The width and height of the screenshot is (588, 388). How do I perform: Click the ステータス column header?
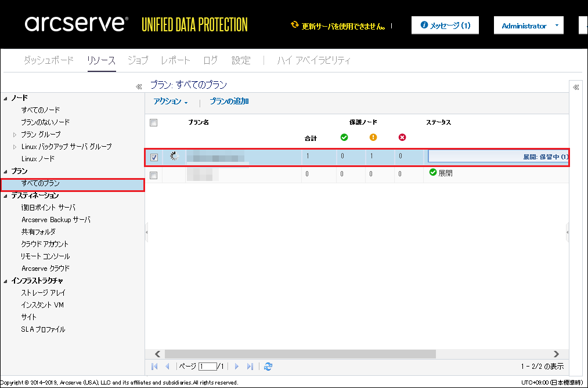tap(438, 122)
